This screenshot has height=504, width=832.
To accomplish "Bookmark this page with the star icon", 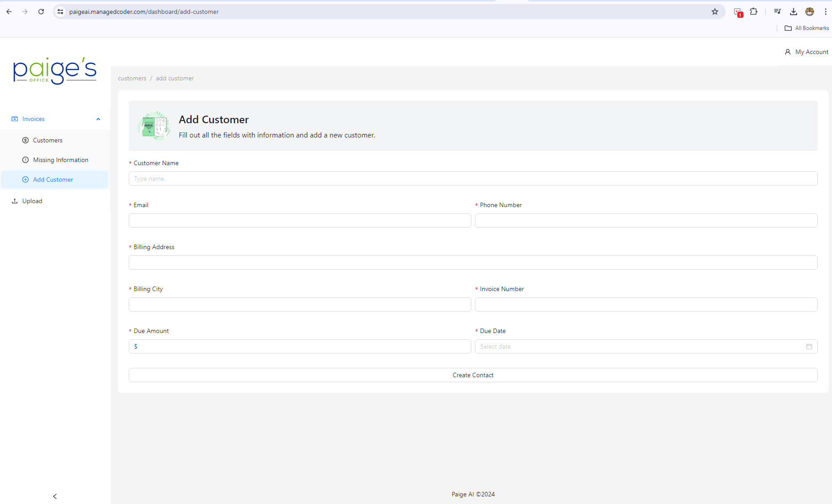I will (x=714, y=12).
